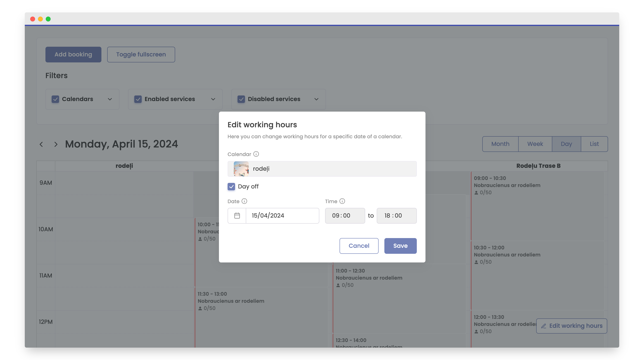Uncheck the Day off checkbox
Image resolution: width=644 pixels, height=360 pixels.
tap(231, 186)
